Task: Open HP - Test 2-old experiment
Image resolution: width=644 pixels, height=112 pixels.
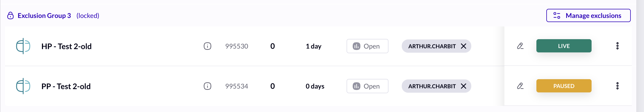Action: pos(66,46)
